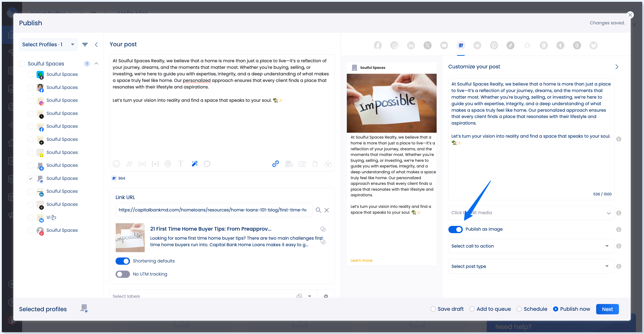Switch to Pinterest preview icon
This screenshot has width=644, height=334.
(x=494, y=45)
